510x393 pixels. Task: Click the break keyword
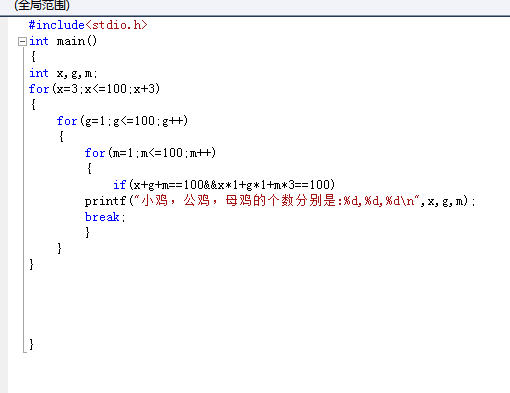click(x=102, y=217)
